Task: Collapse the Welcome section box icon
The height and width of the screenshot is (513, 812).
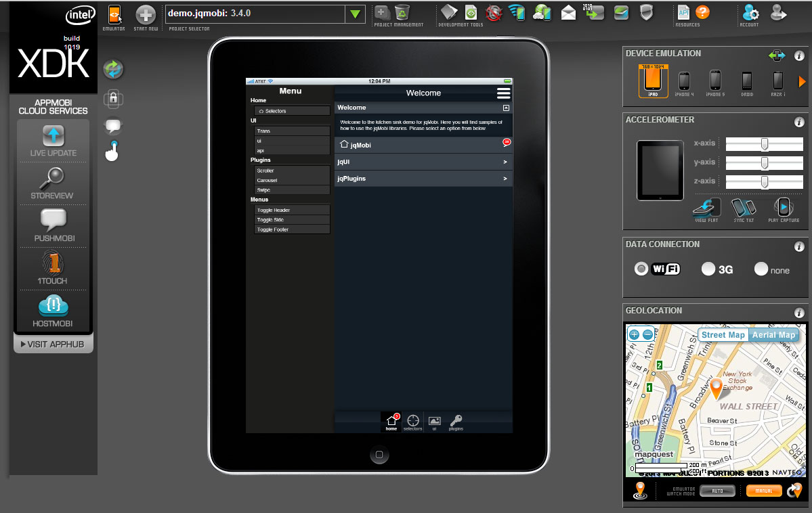Action: 506,108
